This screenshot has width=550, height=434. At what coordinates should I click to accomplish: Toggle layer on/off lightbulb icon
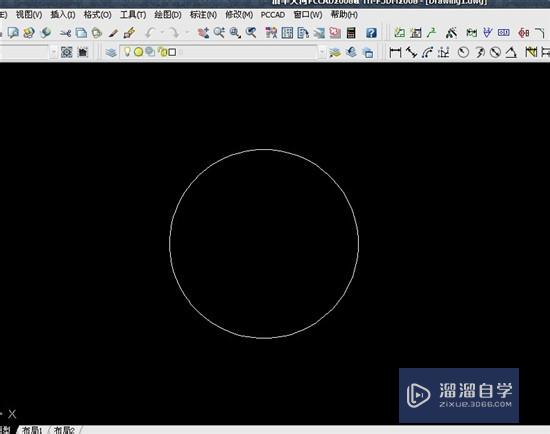click(x=127, y=52)
